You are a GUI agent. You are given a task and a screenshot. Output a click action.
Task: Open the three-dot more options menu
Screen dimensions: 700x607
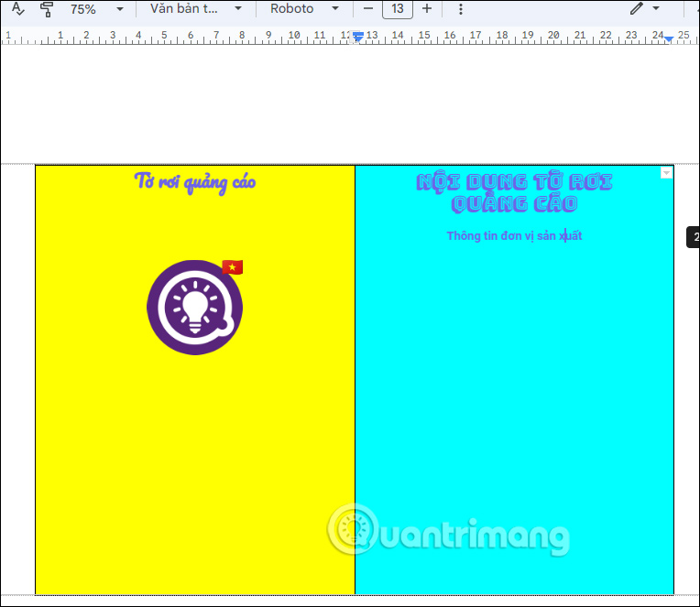click(461, 9)
